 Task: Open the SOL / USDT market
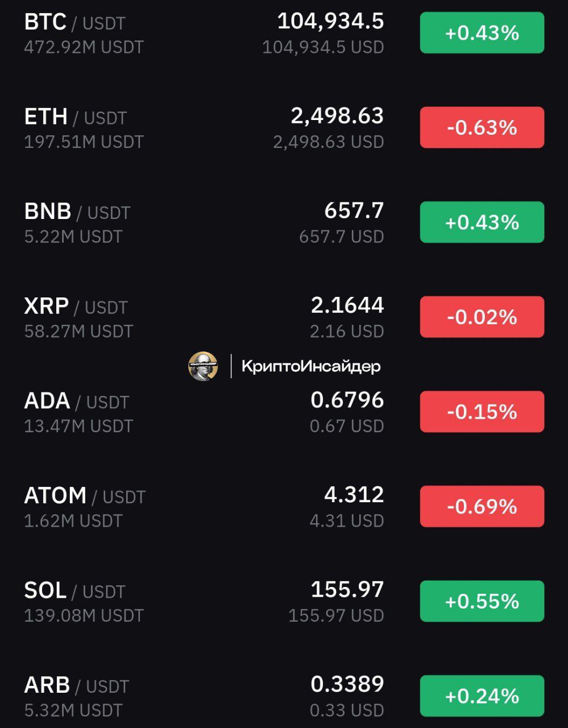[x=284, y=601]
